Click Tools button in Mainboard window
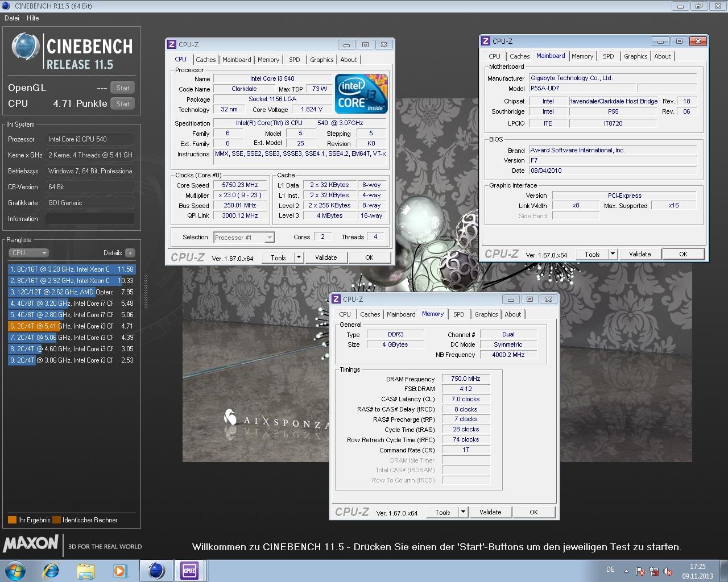This screenshot has width=728, height=582. (x=592, y=254)
